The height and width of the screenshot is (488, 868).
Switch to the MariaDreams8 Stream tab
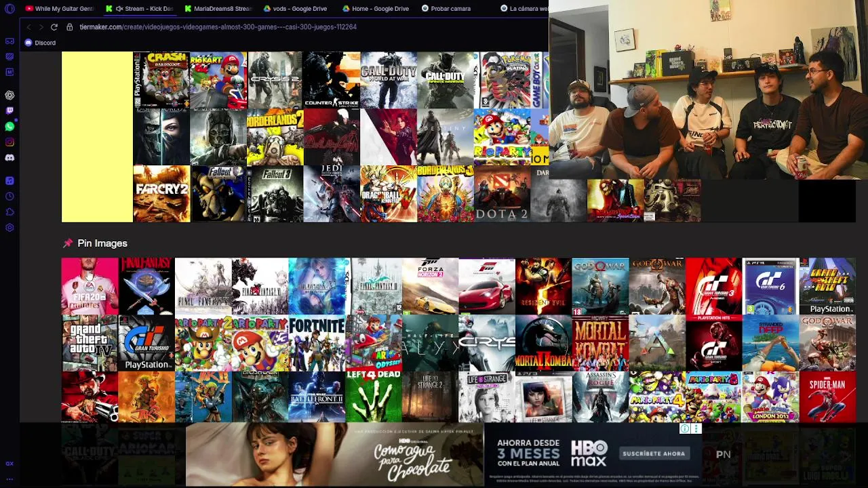point(218,9)
